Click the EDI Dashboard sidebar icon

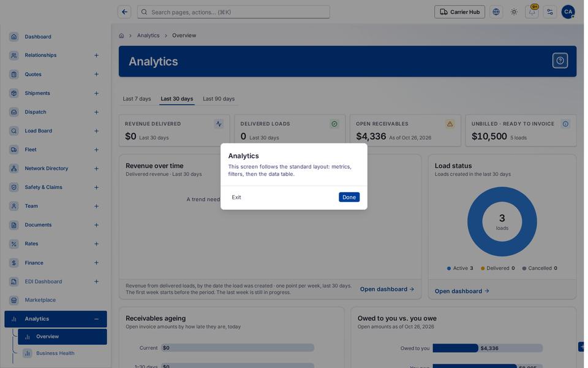(14, 282)
